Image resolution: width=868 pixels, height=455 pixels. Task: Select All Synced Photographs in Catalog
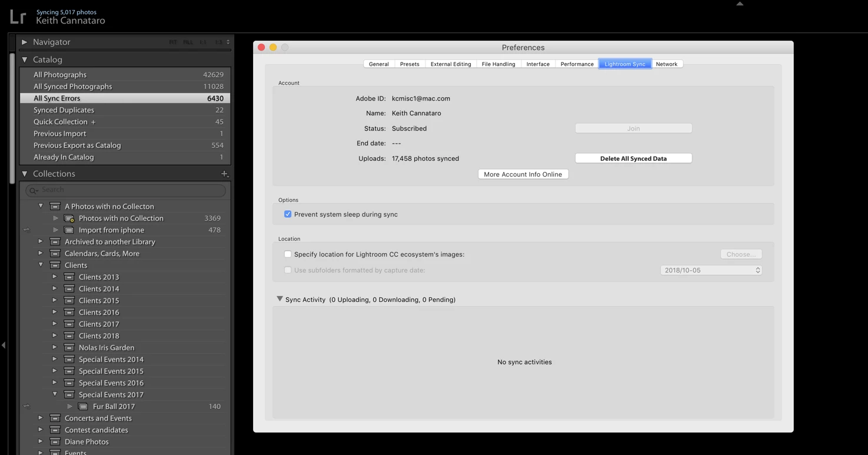click(x=125, y=87)
